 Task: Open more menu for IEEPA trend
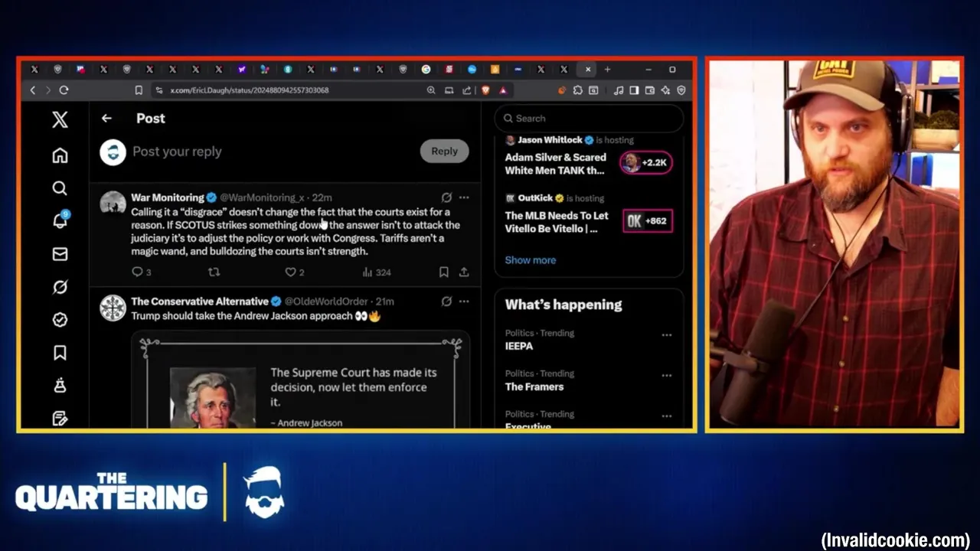pyautogui.click(x=667, y=335)
